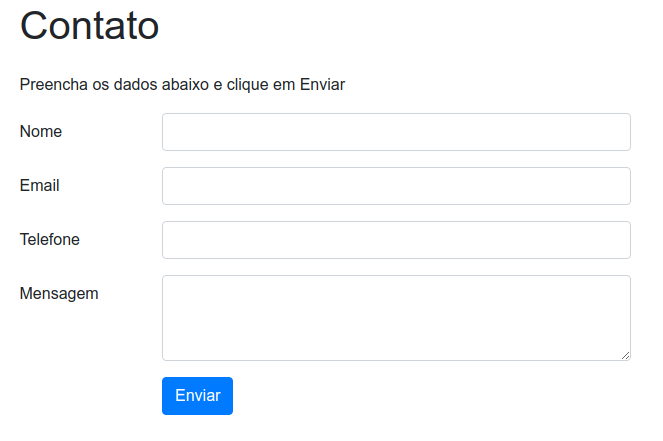The height and width of the screenshot is (441, 663).
Task: Click the word Enviar in the instructions
Action: [322, 85]
